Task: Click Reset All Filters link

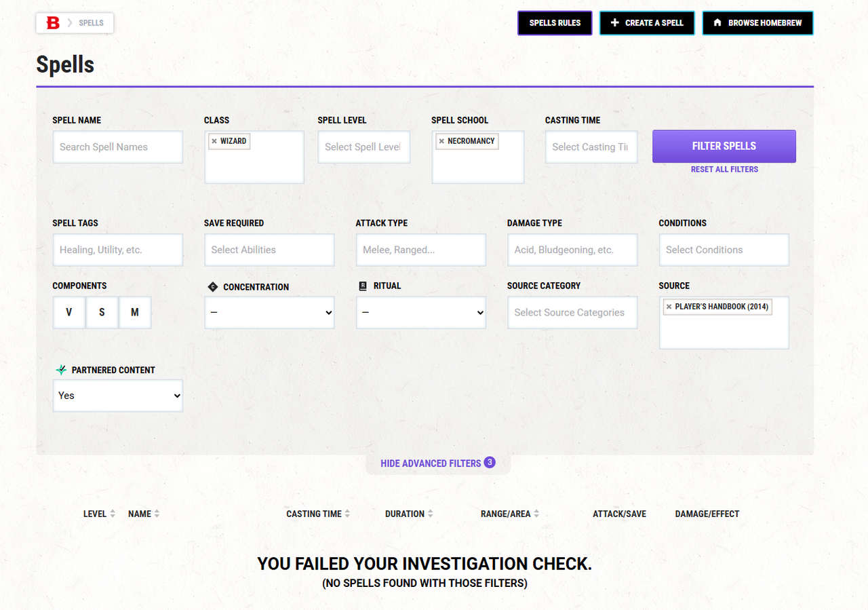Action: (724, 170)
